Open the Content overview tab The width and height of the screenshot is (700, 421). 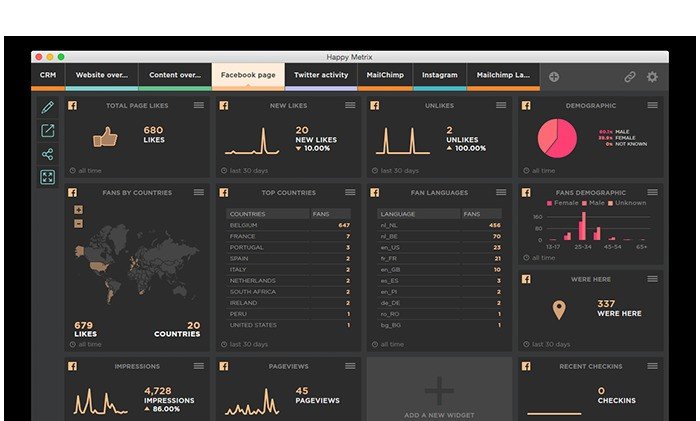[x=175, y=75]
